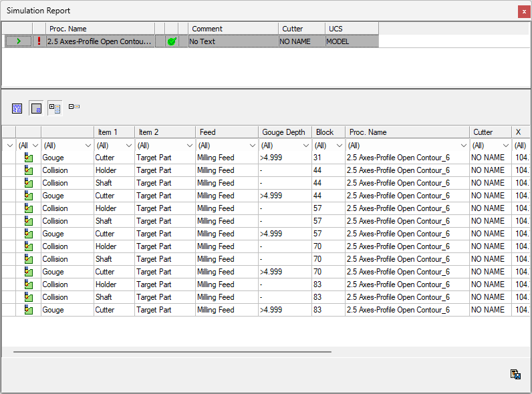Click the icon of the Block 83 Gouge row
Viewport: 532px width, 394px height.
pyautogui.click(x=29, y=311)
